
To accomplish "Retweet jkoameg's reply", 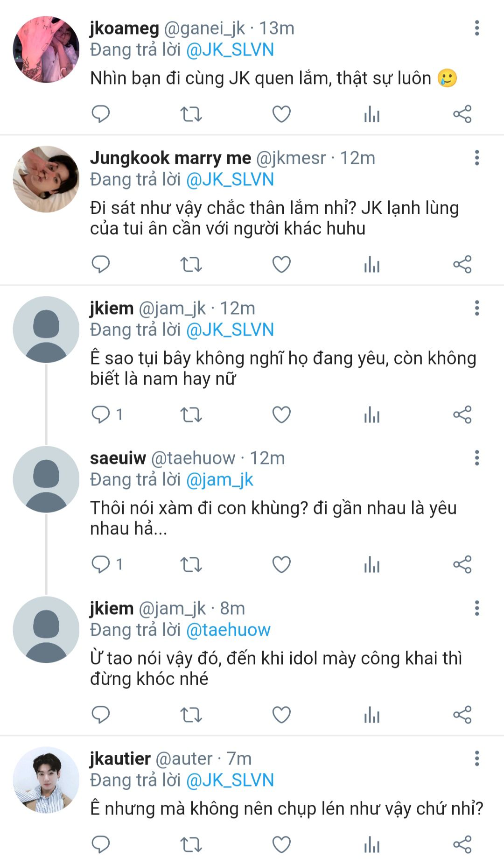I will [x=191, y=114].
